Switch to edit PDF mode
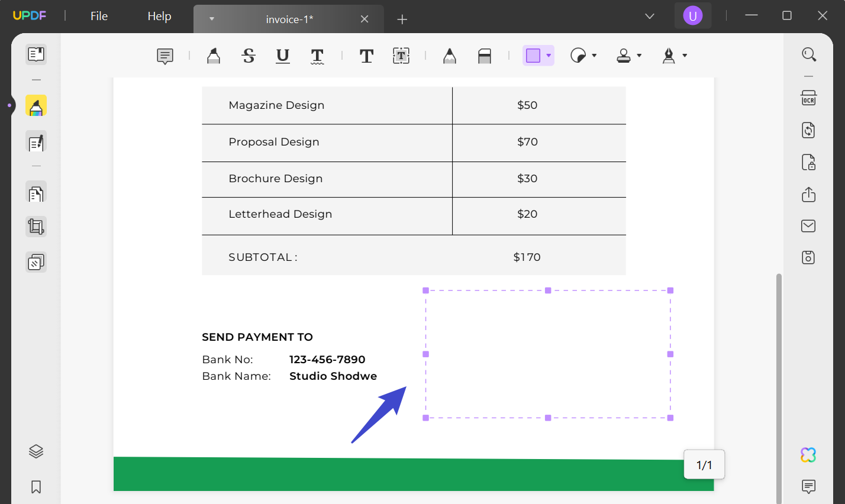Image resolution: width=845 pixels, height=504 pixels. [36, 143]
